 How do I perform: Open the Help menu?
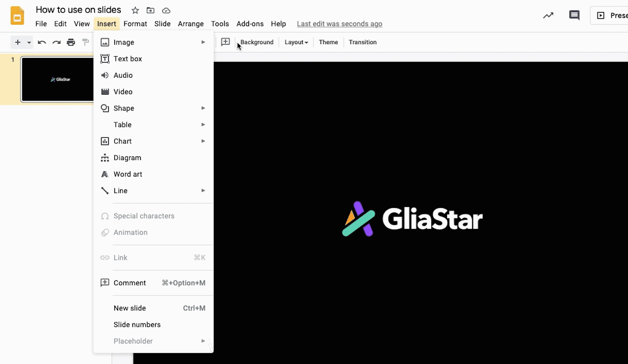click(278, 24)
